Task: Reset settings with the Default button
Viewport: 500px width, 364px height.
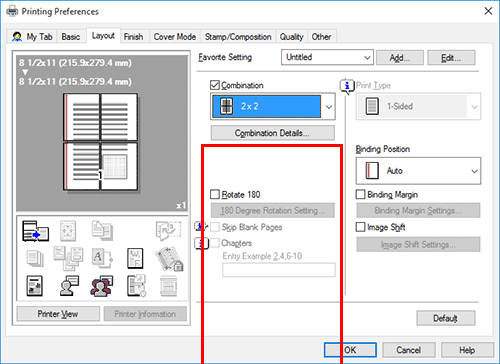Action: pyautogui.click(x=446, y=318)
